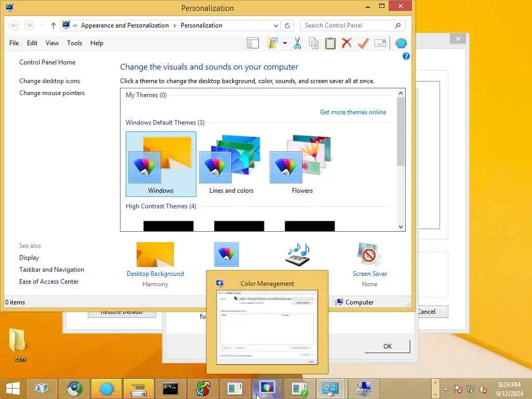The width and height of the screenshot is (532, 399).
Task: Open the blue question mark Help icon
Action: pos(406,56)
